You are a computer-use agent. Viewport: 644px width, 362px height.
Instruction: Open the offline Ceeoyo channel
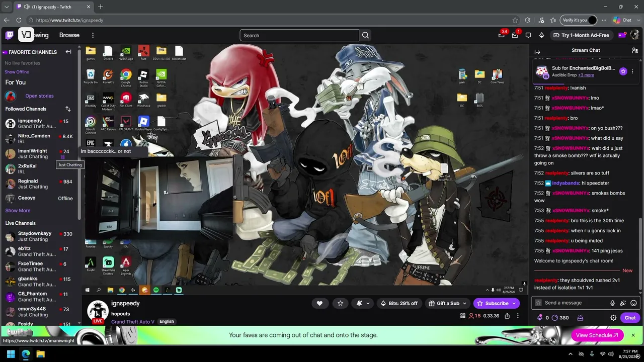(x=39, y=198)
